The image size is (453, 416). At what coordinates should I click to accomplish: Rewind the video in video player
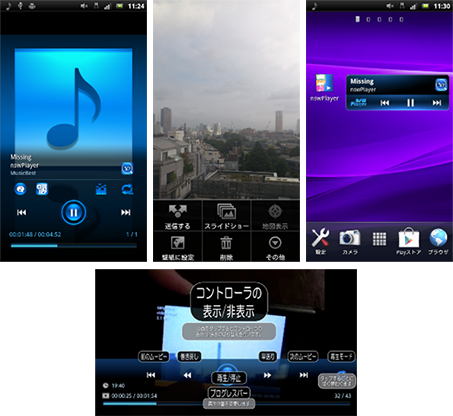click(x=187, y=375)
